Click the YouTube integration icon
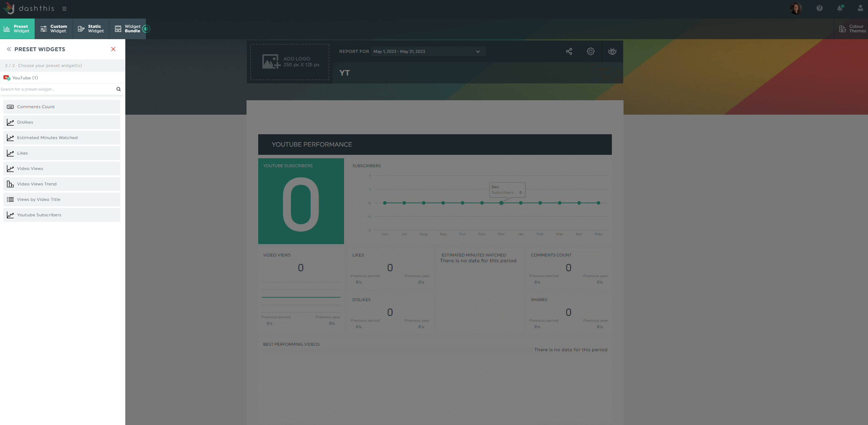 tap(7, 78)
